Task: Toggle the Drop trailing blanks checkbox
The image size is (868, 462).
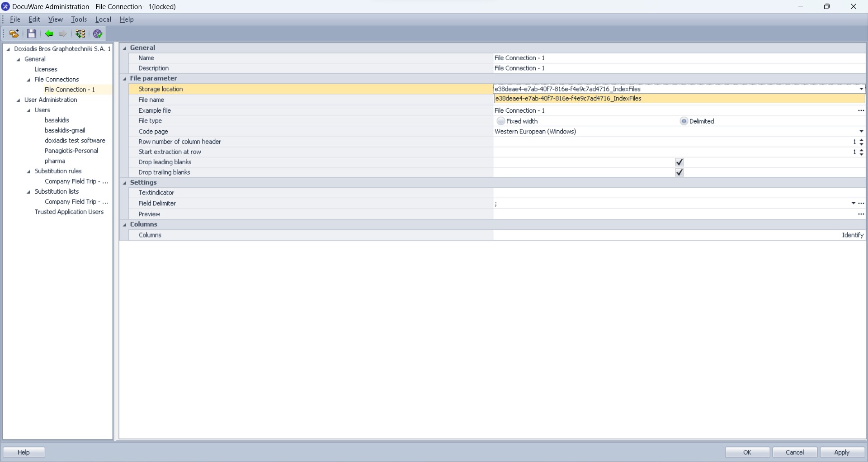Action: (679, 172)
